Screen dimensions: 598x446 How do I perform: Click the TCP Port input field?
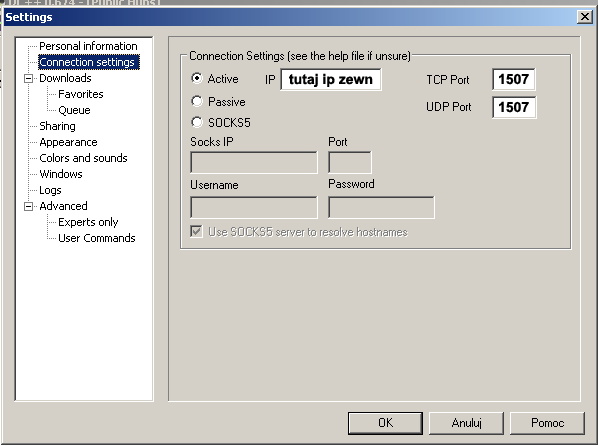(x=513, y=79)
